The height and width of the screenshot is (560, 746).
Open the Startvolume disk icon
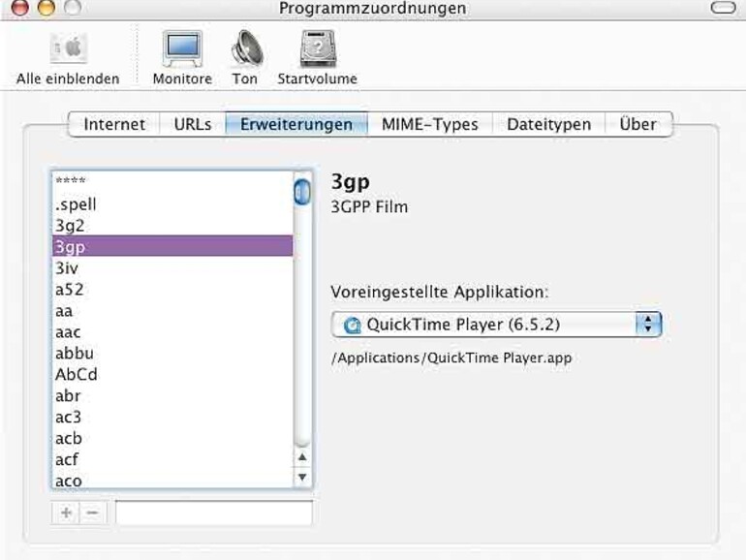[318, 48]
